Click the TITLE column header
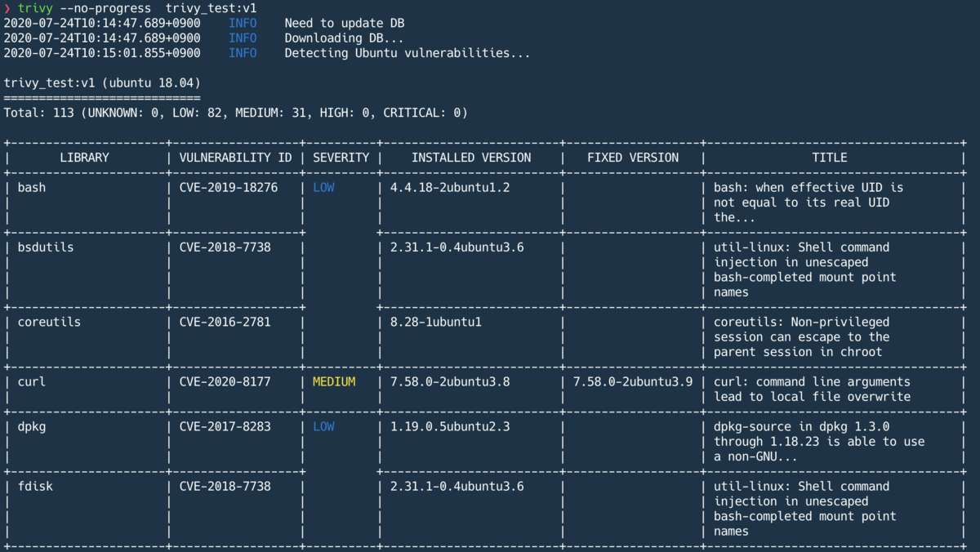The image size is (980, 552). tap(829, 158)
